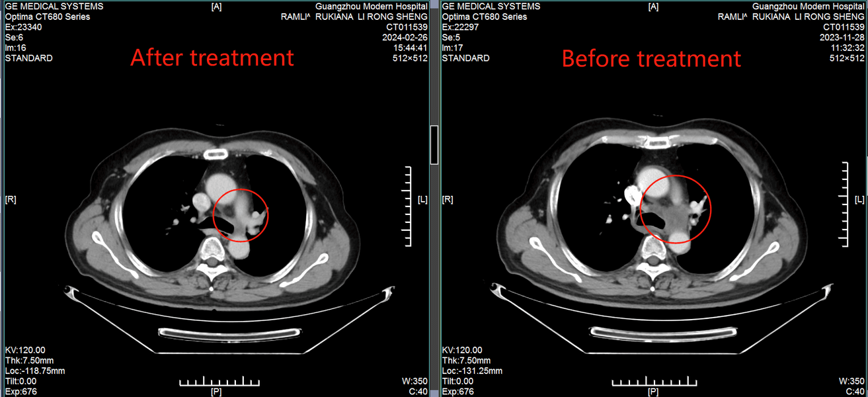
Task: Click the [P] posterior marker on left scan
Action: (216, 392)
